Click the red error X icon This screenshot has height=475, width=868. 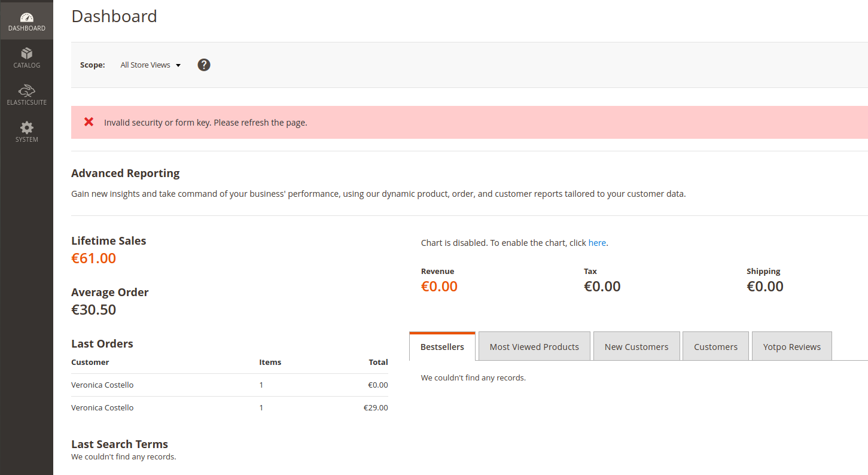tap(89, 121)
